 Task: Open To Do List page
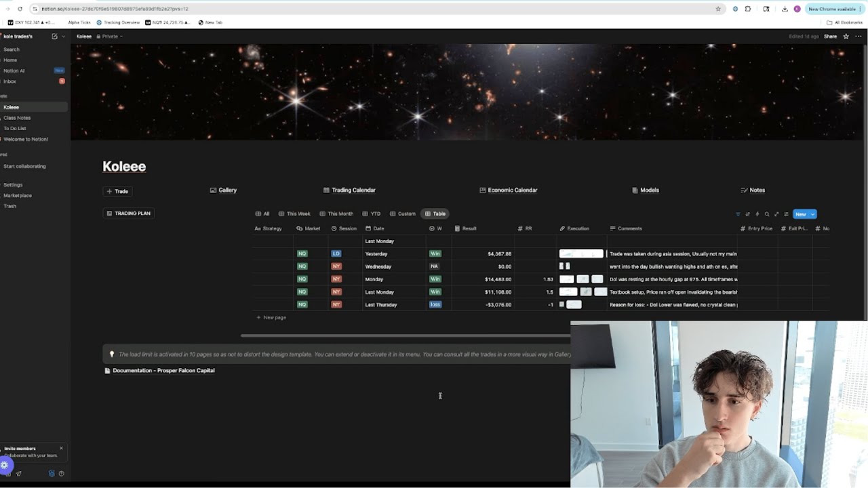point(15,128)
